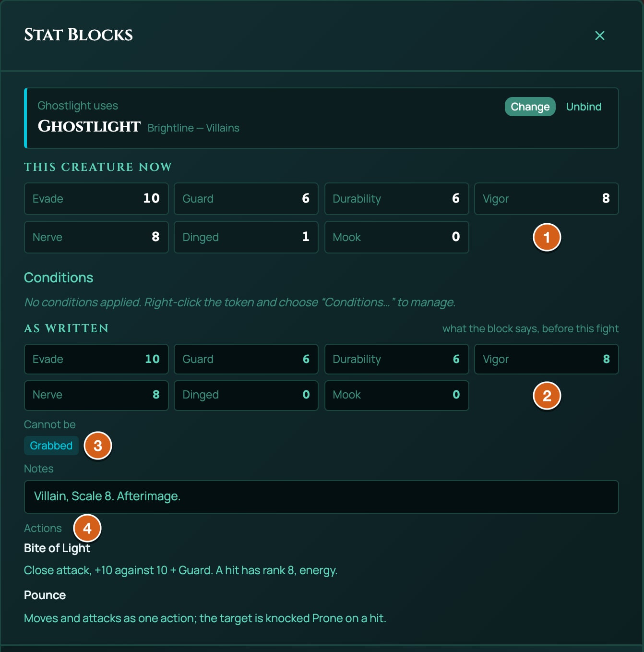
Task: Select the Nerve field under This Creature Now
Action: pyautogui.click(x=96, y=237)
